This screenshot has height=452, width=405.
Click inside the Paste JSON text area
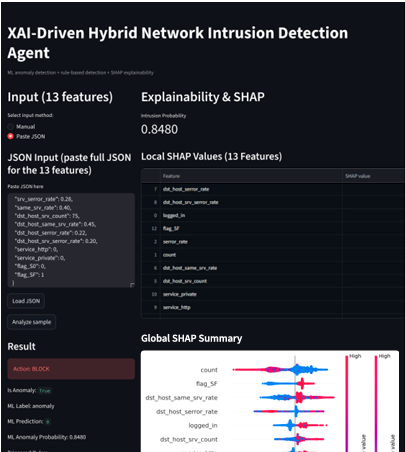(x=71, y=240)
